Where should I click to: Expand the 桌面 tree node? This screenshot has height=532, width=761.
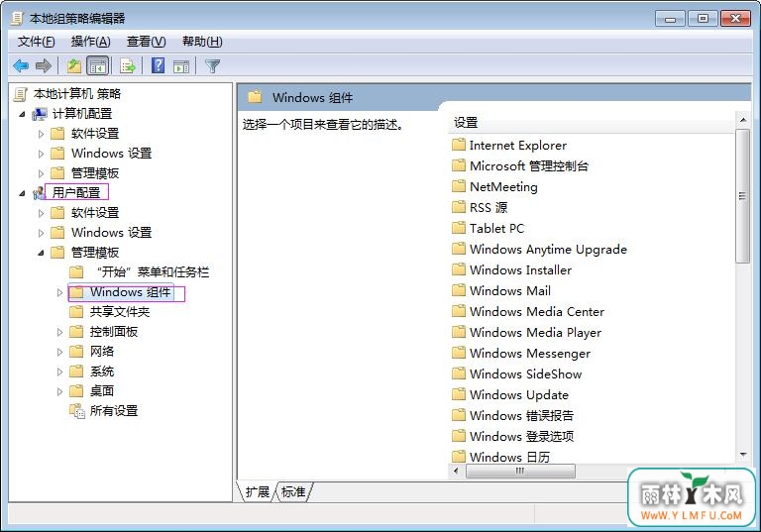(x=59, y=391)
